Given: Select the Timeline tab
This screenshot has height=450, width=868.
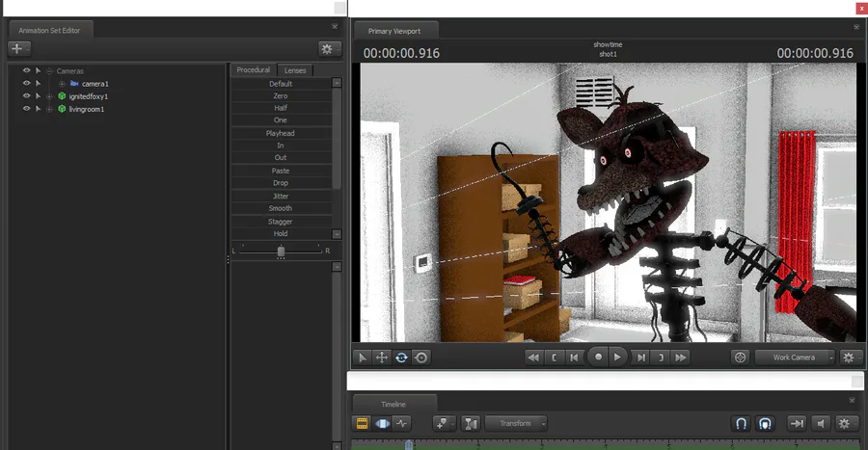Looking at the screenshot, I should [x=393, y=404].
